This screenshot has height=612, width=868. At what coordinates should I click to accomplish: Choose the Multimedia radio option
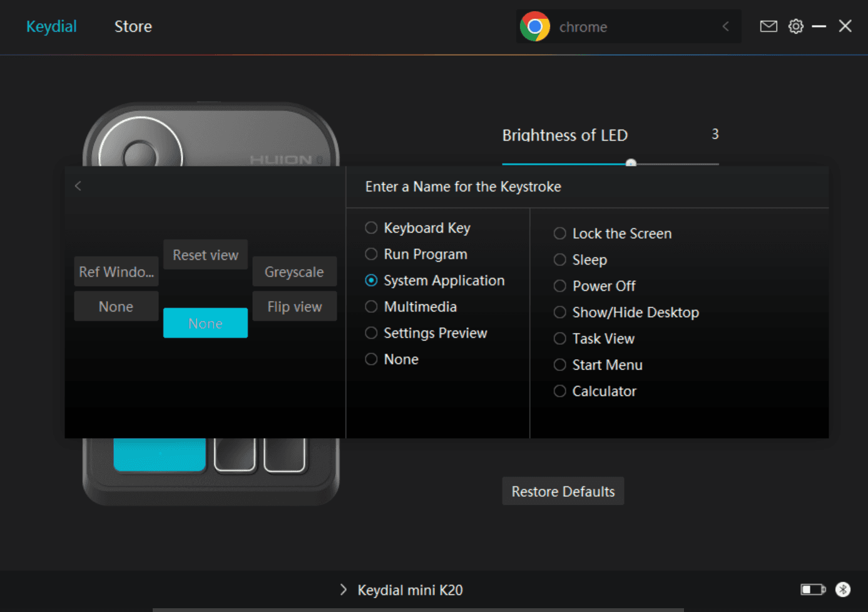[372, 307]
